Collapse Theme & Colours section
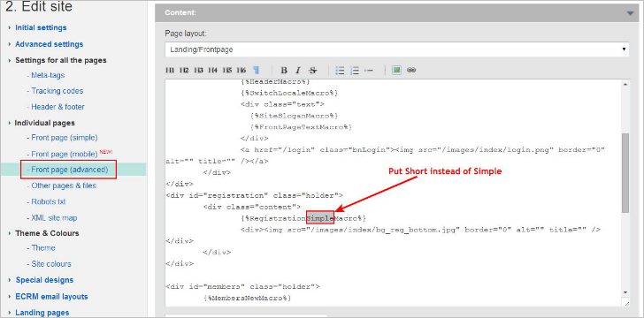The height and width of the screenshot is (318, 644). point(10,233)
